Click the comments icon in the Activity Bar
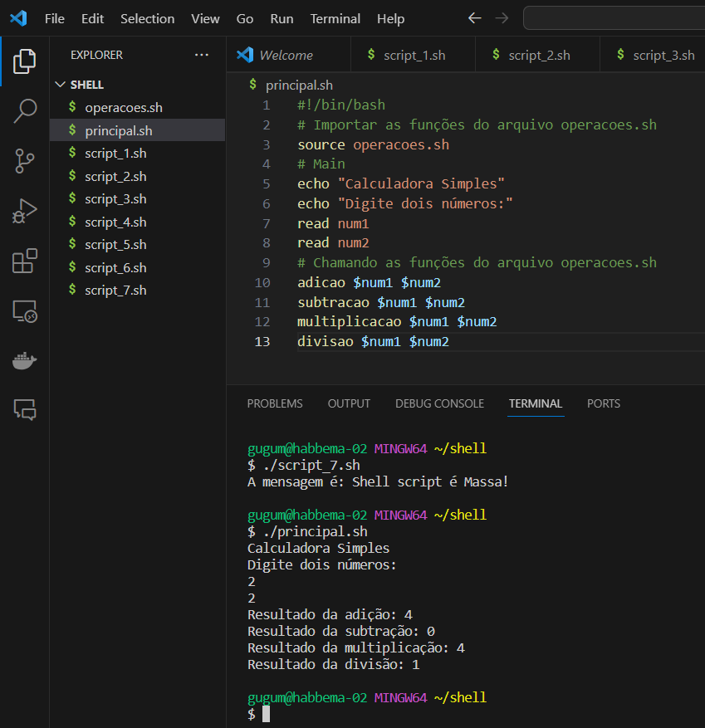The width and height of the screenshot is (705, 728). [24, 410]
